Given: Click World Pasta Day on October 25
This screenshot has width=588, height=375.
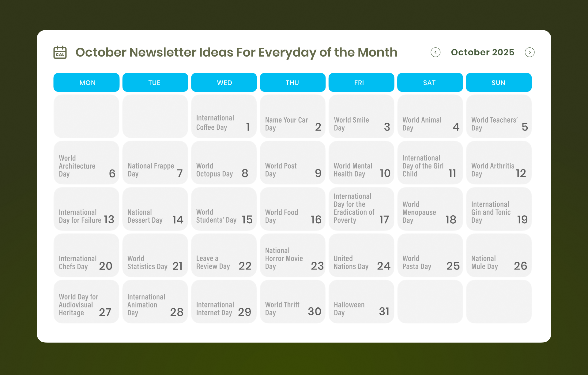Looking at the screenshot, I should [x=430, y=255].
